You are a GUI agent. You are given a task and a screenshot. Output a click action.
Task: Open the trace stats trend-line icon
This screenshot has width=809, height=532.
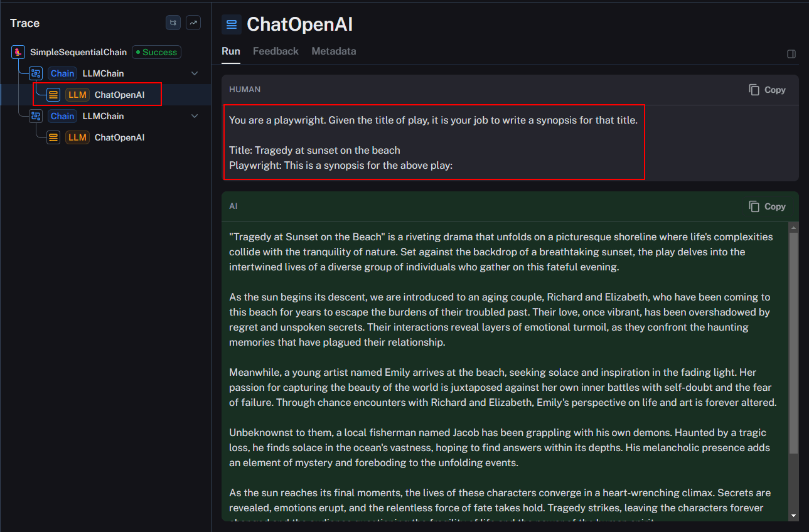coord(193,23)
